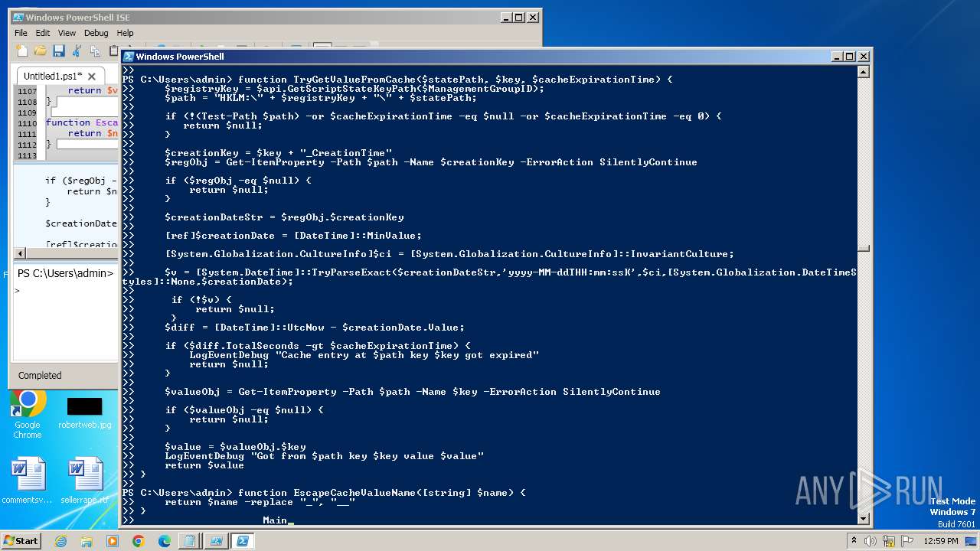The image size is (980, 551).
Task: Show hidden tray icons arrow
Action: click(854, 541)
